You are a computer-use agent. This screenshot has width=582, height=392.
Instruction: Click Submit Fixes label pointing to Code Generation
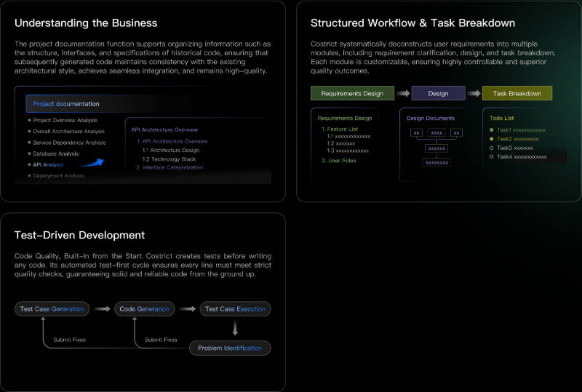tap(161, 340)
